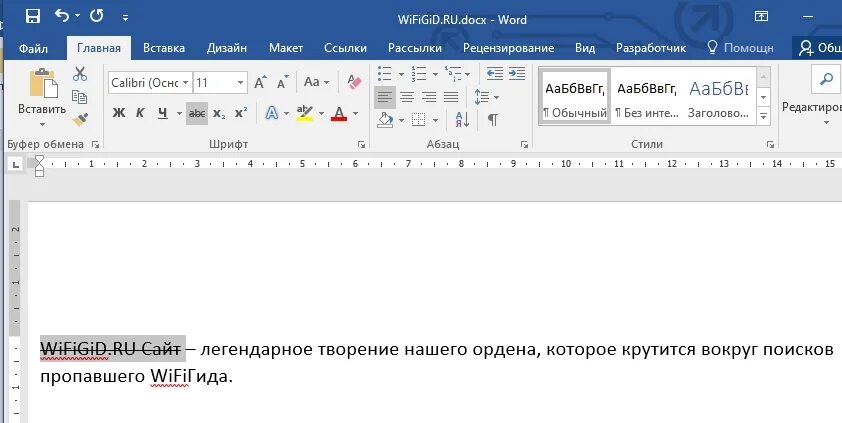Save the document with the floppy icon

tap(33, 17)
